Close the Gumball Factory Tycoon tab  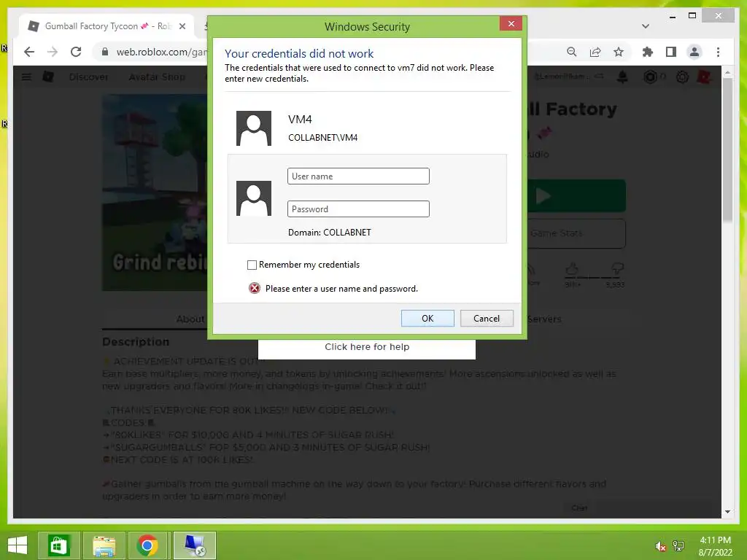coord(182,26)
